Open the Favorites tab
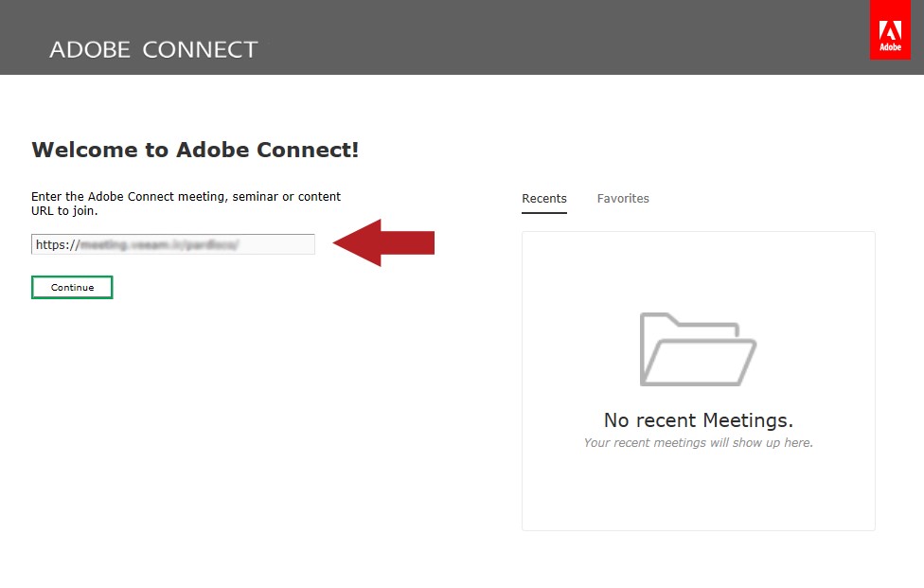The width and height of the screenshot is (924, 588). point(623,199)
